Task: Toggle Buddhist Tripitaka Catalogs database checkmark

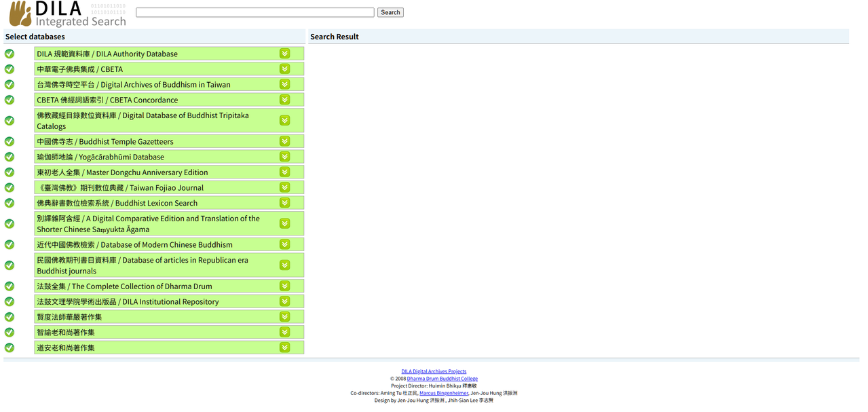Action: 10,120
